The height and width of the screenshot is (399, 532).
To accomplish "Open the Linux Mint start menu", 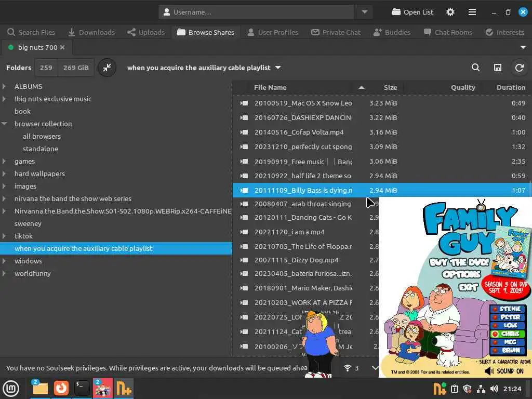I will (11, 389).
